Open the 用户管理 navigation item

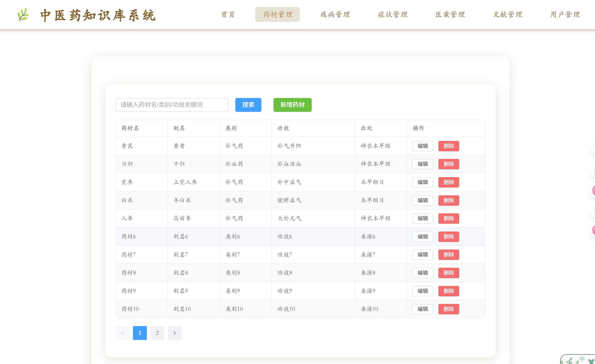pyautogui.click(x=565, y=15)
